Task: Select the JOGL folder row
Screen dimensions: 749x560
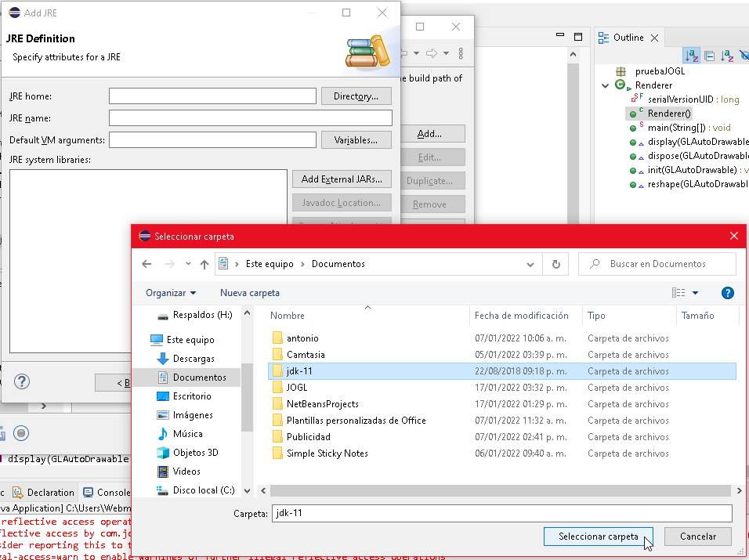Action: click(x=501, y=388)
